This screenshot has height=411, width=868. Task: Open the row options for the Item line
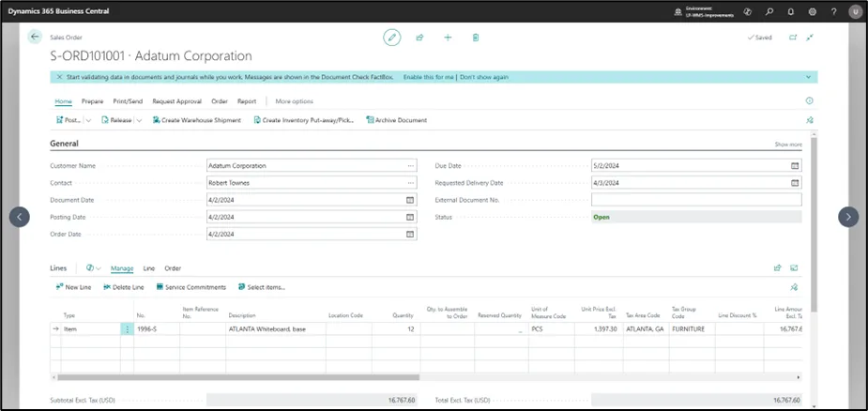click(128, 329)
